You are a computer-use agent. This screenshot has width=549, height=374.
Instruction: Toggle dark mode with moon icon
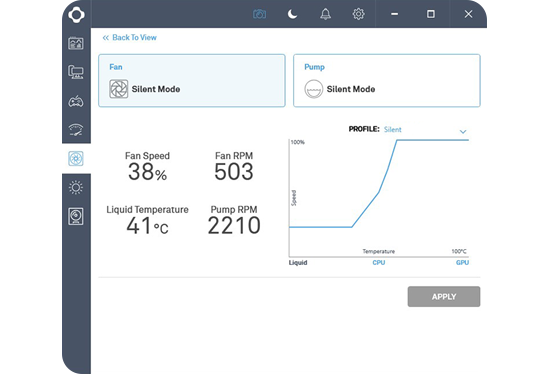click(292, 14)
